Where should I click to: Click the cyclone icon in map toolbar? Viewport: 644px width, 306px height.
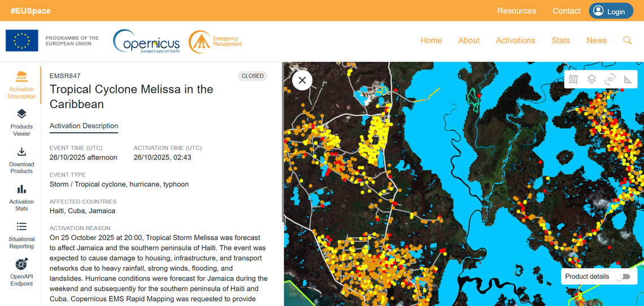[x=573, y=79]
